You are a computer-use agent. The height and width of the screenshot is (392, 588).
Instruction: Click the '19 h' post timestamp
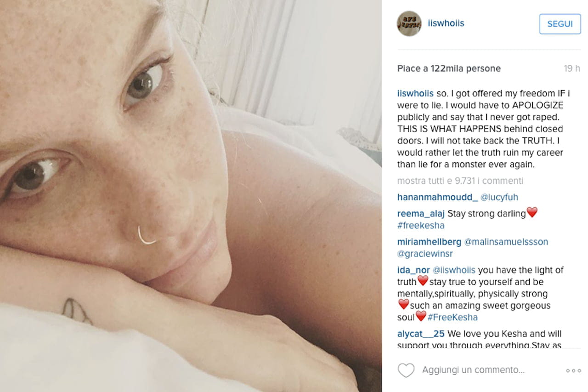point(572,68)
